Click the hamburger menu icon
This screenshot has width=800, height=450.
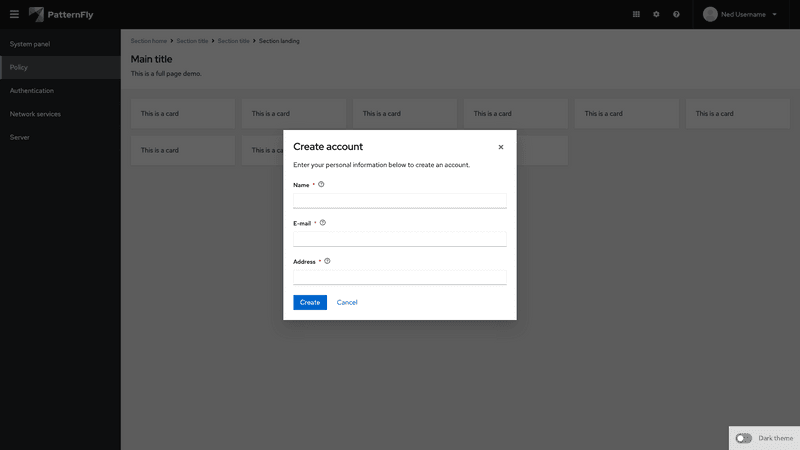point(14,14)
